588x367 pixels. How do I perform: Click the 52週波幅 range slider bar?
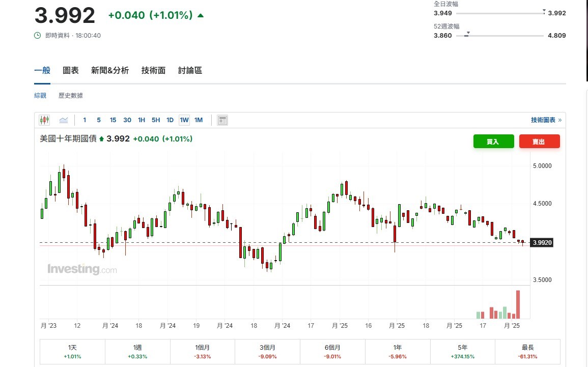click(499, 36)
